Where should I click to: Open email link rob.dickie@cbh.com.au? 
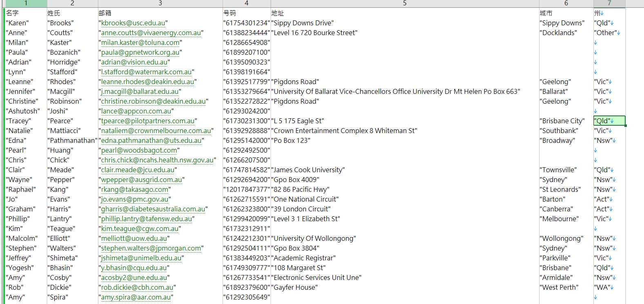[x=137, y=287]
